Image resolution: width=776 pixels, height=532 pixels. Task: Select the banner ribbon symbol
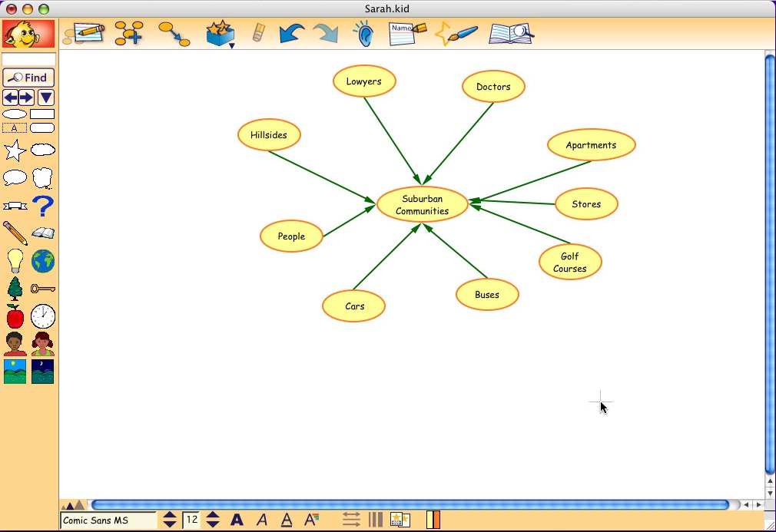pos(15,206)
